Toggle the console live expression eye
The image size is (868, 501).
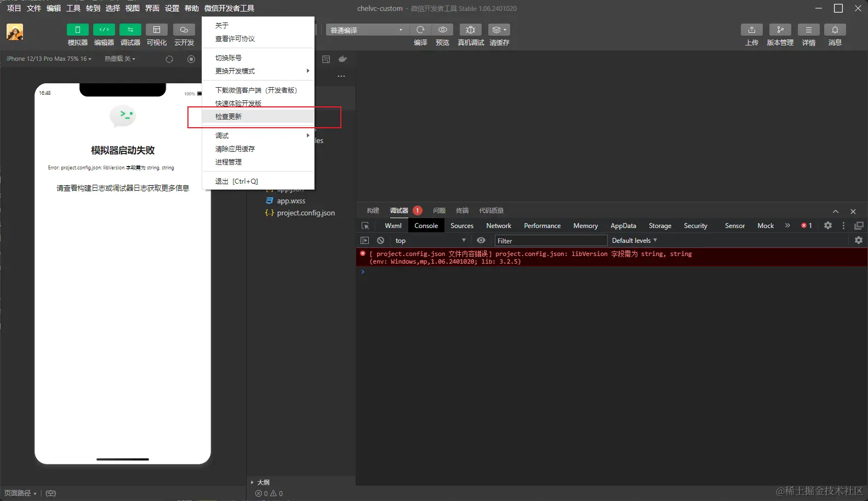tap(481, 241)
